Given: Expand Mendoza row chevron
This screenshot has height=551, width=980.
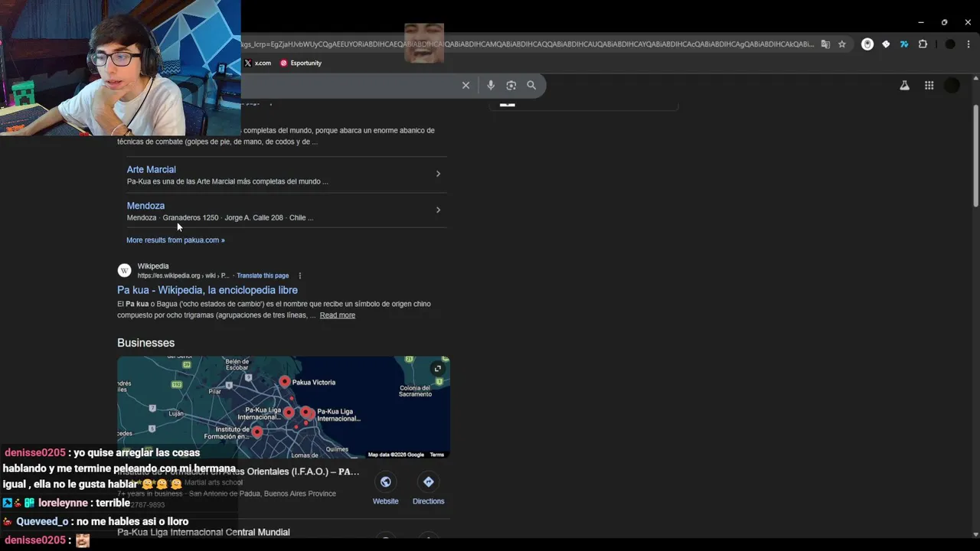Looking at the screenshot, I should coord(438,210).
